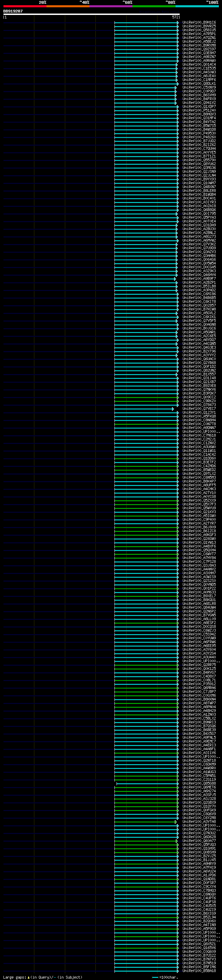This screenshot has height=980, width=222.
Task: Select the UniRef100_A7FHI9 label
Action: [199, 867]
